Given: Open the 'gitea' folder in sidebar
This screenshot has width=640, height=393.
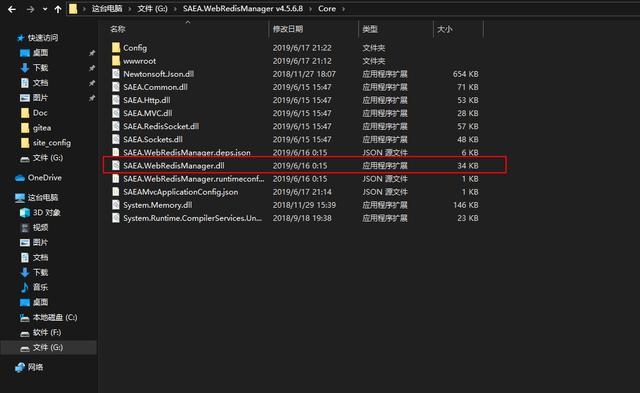Looking at the screenshot, I should (42, 128).
